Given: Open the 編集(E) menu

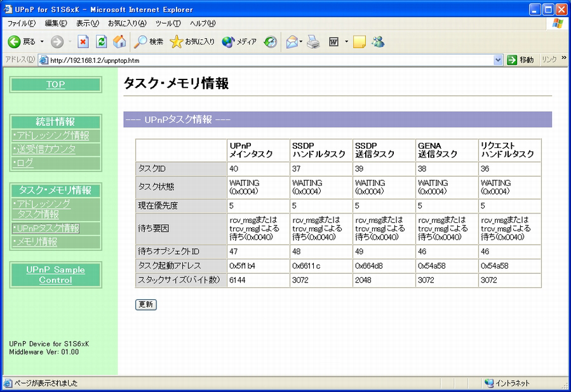Looking at the screenshot, I should click(56, 24).
